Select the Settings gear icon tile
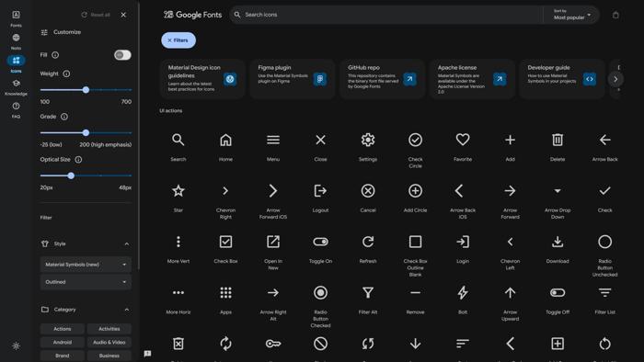 (x=368, y=147)
